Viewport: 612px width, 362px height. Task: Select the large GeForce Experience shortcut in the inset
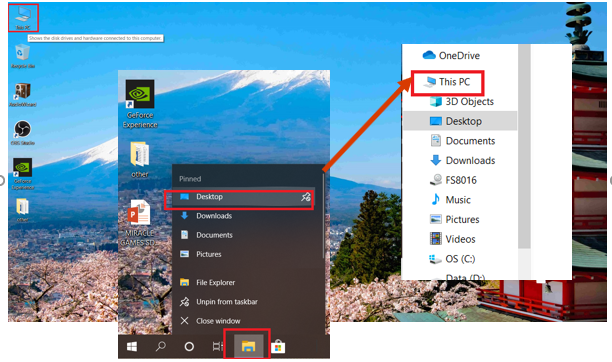(x=140, y=104)
